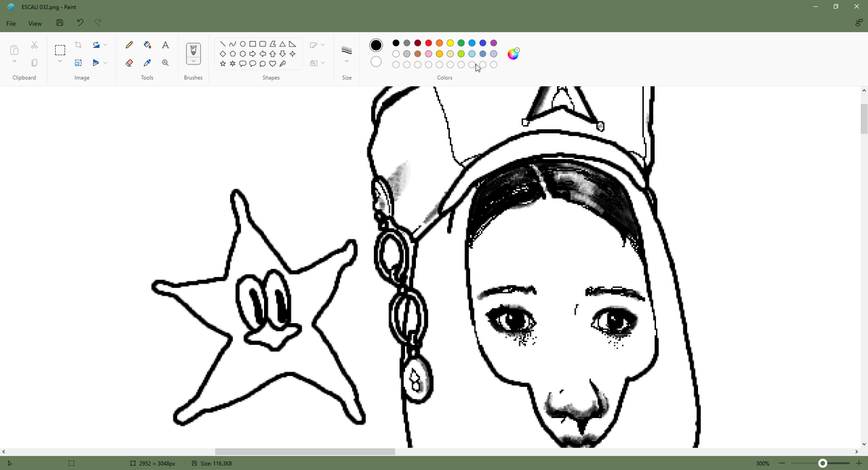Open the Size line-thickness dropdown
868x470 pixels.
pyautogui.click(x=346, y=61)
